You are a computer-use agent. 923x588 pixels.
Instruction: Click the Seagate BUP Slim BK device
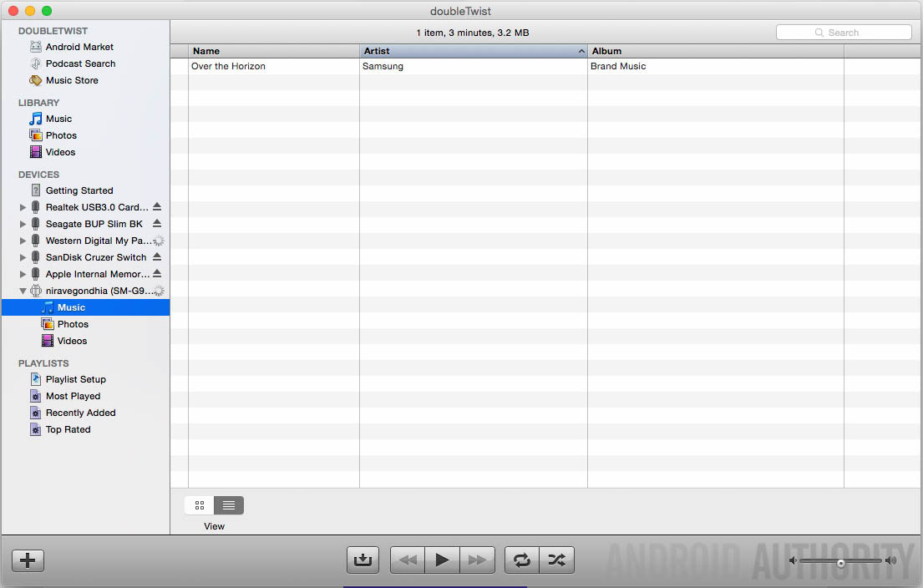[94, 224]
